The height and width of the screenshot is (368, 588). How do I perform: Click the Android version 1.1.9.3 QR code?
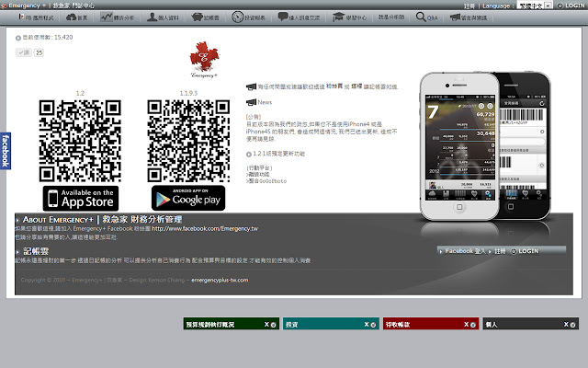pos(188,141)
